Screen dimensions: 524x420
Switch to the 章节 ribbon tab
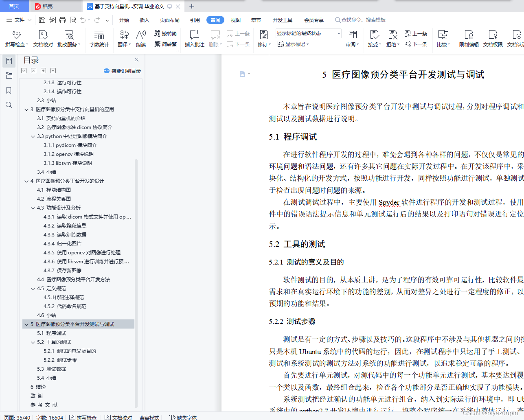(x=256, y=20)
